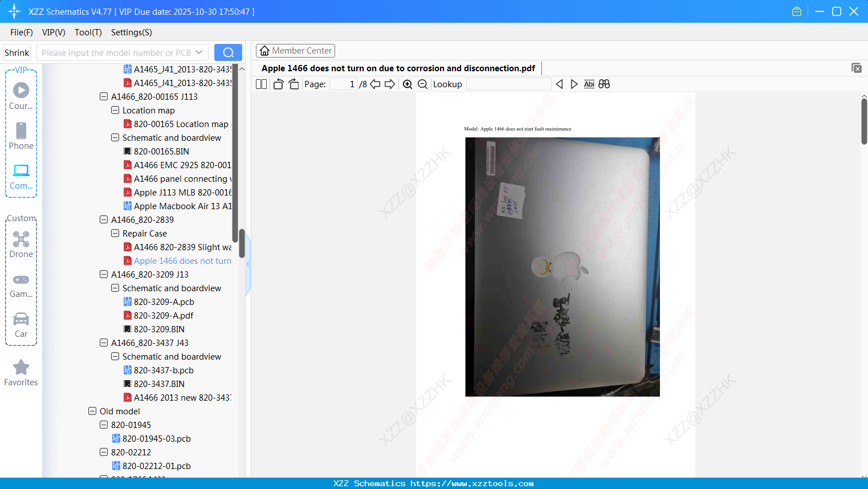Screen dimensions: 868x489
Task: Open Apple Macbook Air 13 boardview file
Action: [177, 206]
